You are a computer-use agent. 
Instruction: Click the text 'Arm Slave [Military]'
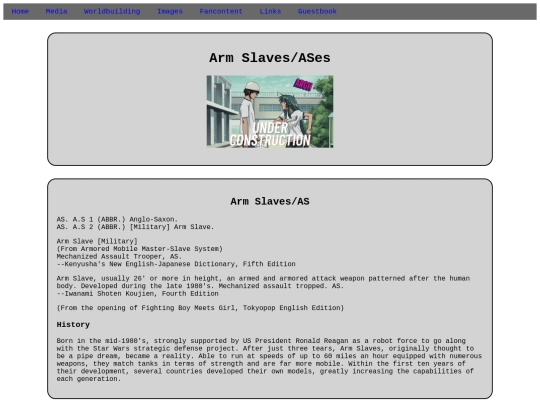click(97, 241)
